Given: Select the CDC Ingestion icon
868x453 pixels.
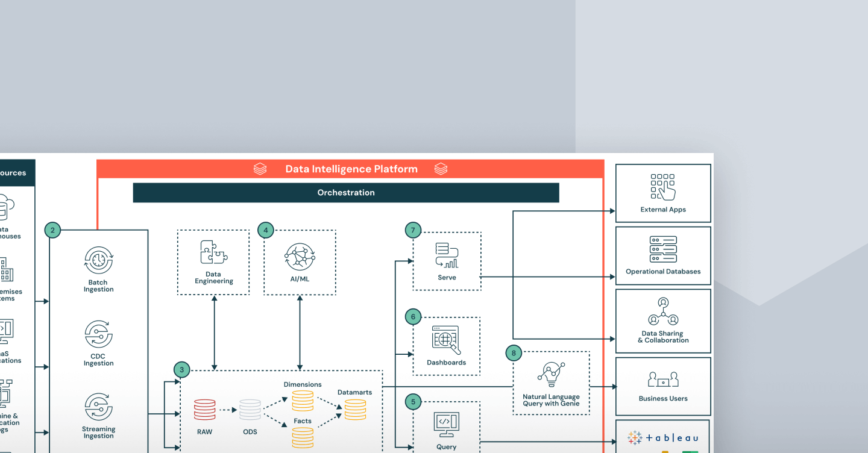Looking at the screenshot, I should point(99,334).
